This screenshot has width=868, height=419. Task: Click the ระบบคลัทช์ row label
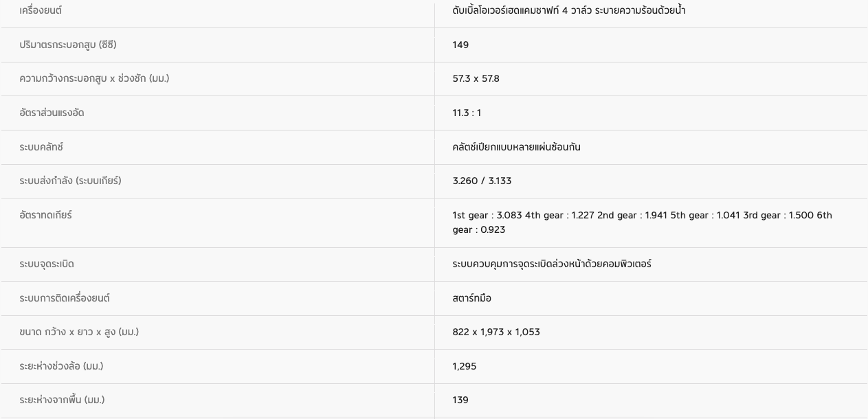pos(41,147)
